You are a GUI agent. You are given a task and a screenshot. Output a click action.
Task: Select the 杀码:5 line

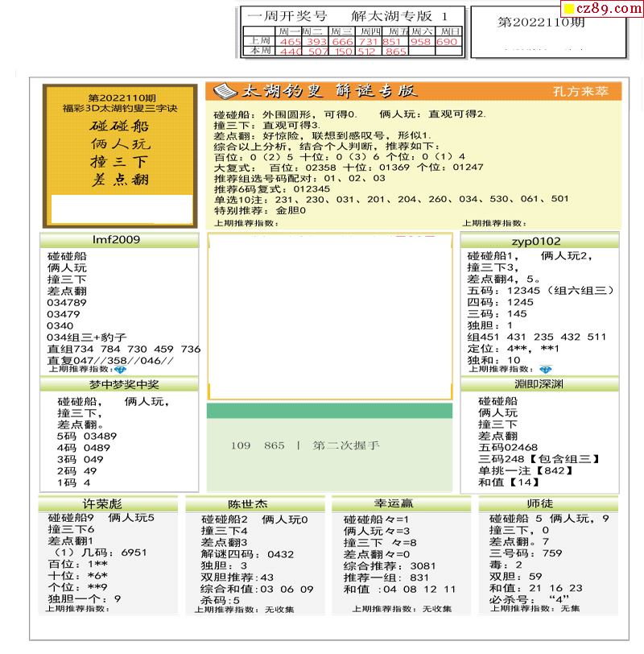click(x=220, y=600)
